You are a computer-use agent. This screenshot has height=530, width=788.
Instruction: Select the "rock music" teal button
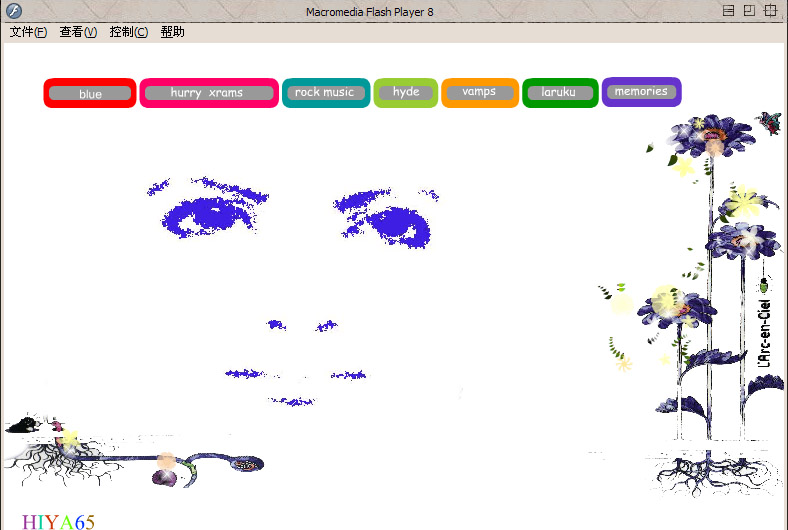pos(326,92)
